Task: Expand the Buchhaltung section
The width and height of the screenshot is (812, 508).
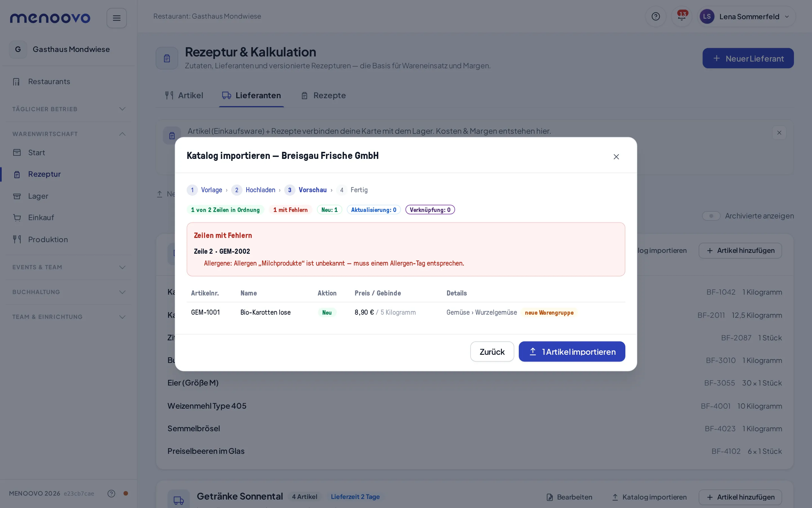Action: click(x=69, y=292)
